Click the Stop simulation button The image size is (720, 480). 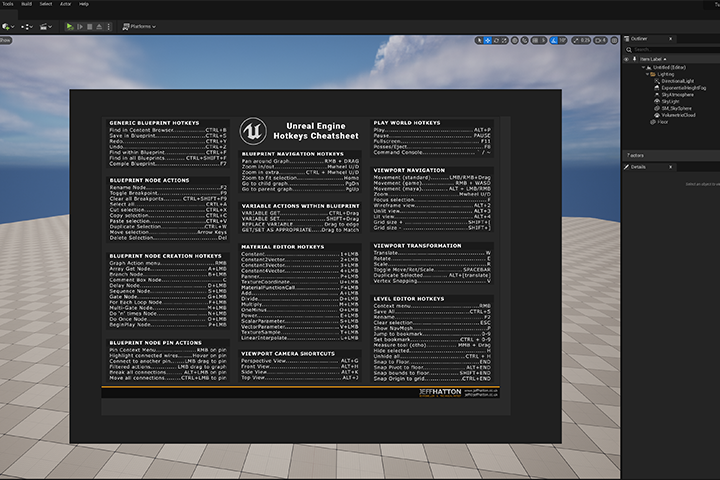(90, 27)
